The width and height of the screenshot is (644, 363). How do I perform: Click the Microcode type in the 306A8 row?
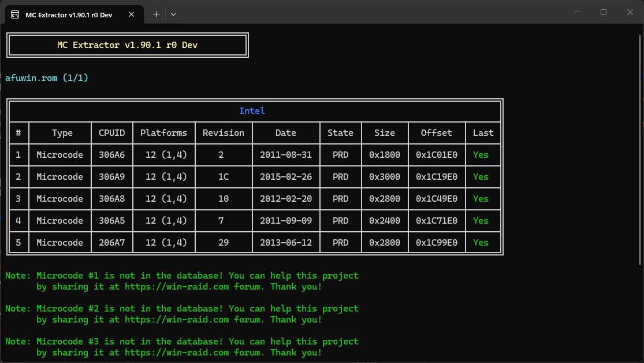(59, 199)
